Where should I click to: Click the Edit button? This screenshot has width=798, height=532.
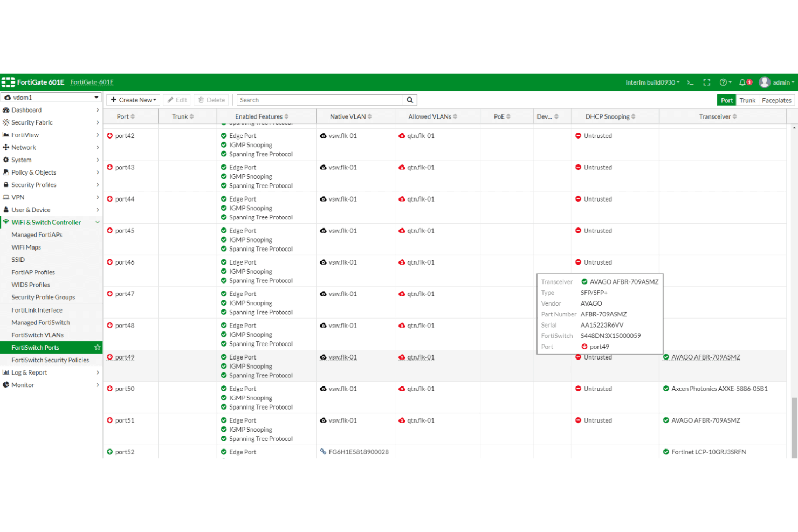pyautogui.click(x=177, y=100)
